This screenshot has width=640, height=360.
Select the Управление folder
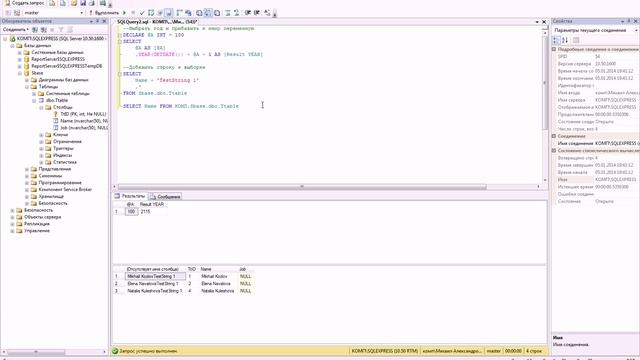(37, 231)
